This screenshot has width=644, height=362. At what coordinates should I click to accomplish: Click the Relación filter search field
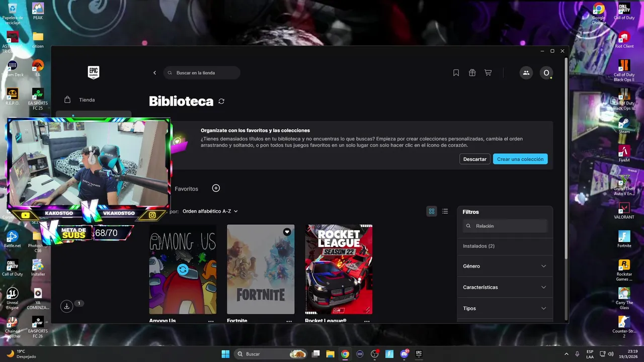point(505,226)
